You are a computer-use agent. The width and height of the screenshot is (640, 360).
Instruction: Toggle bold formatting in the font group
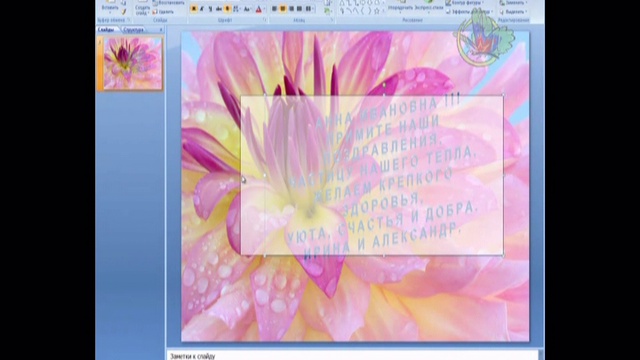193,9
